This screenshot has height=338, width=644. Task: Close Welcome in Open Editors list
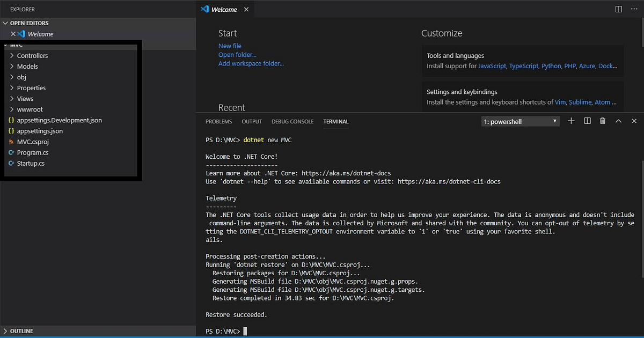click(x=13, y=34)
